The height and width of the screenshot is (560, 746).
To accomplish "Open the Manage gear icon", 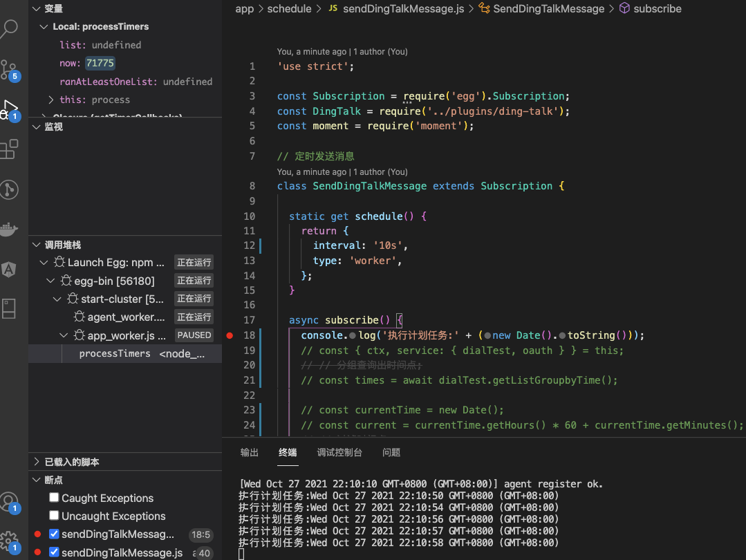I will point(9,541).
